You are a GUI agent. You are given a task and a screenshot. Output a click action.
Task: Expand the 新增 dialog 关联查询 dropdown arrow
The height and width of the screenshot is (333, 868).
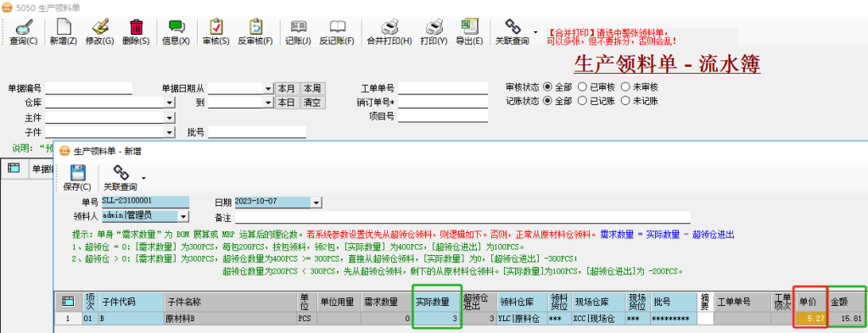[143, 178]
